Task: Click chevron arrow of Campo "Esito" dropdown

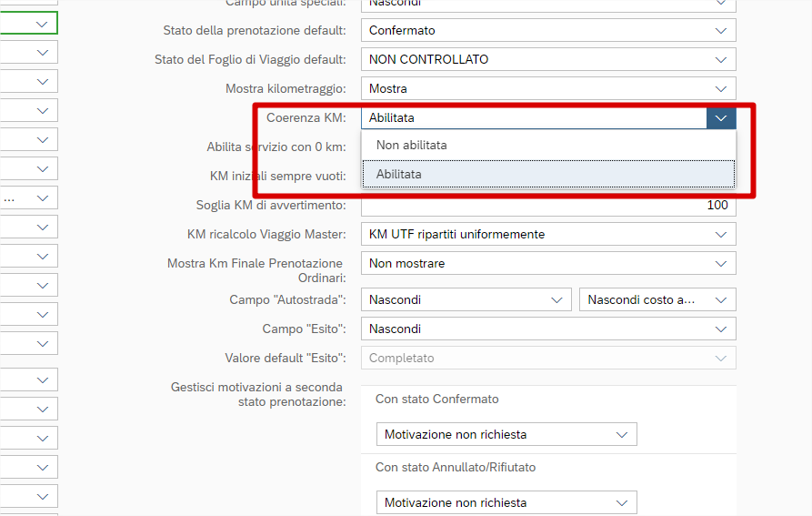Action: pyautogui.click(x=721, y=329)
